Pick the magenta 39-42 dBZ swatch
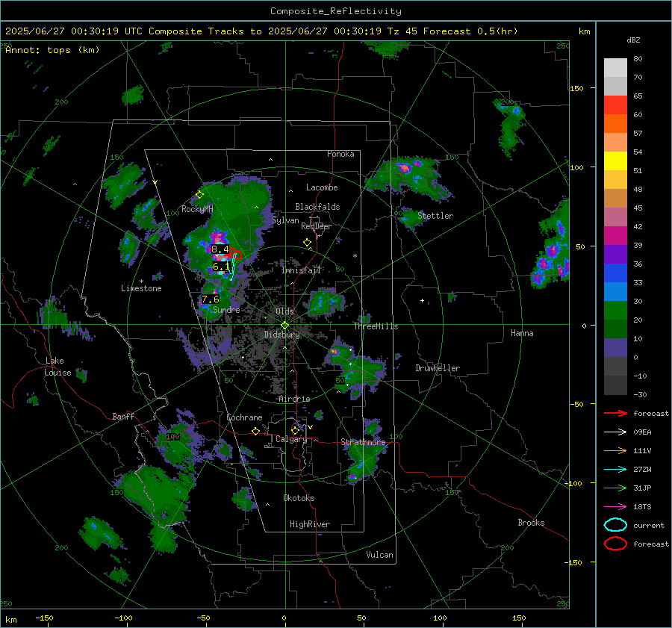Viewport: 672px width, 628px height. coord(615,236)
